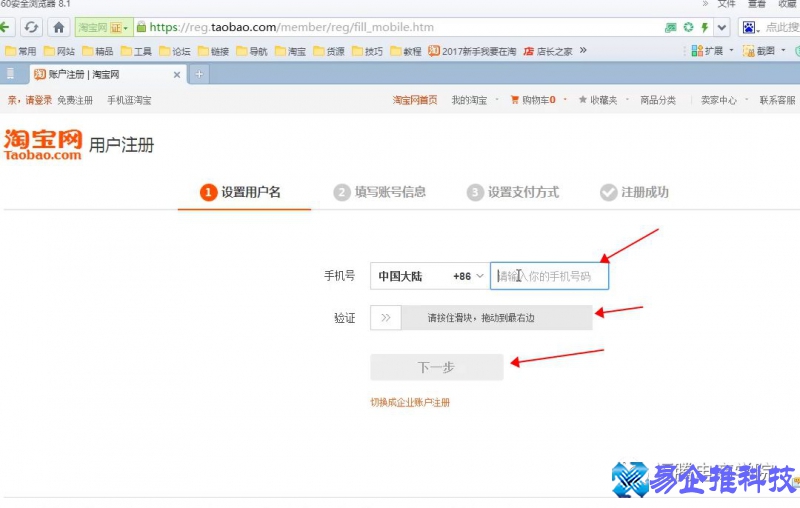Open the 导航 bookmarks folder
Image resolution: width=800 pixels, height=508 pixels.
(x=252, y=51)
